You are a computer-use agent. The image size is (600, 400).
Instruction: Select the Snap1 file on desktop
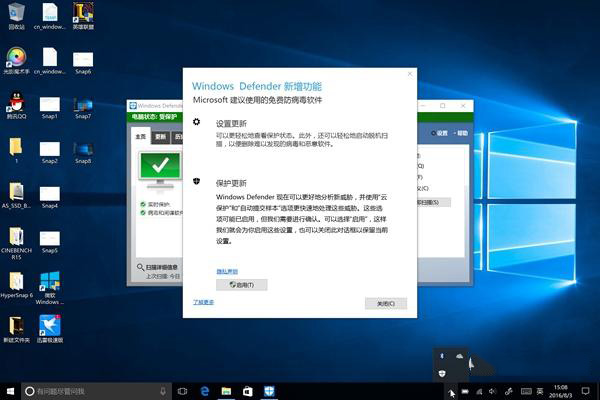(50, 107)
